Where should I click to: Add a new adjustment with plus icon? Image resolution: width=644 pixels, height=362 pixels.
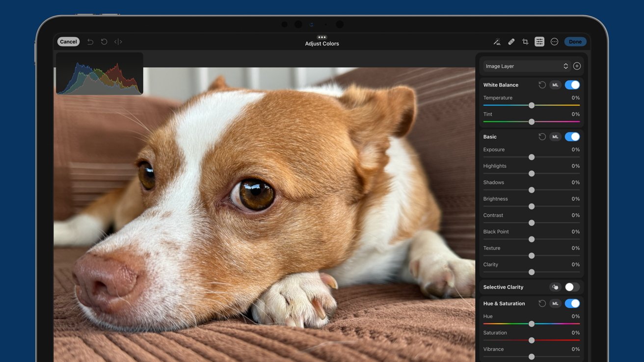click(577, 66)
